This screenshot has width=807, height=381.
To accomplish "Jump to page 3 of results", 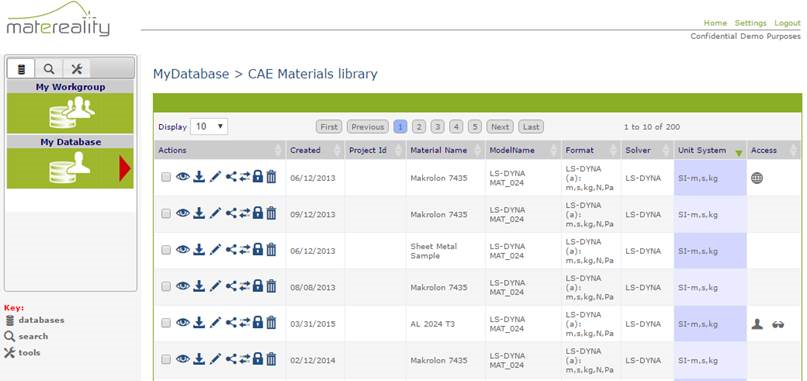I will click(x=437, y=127).
